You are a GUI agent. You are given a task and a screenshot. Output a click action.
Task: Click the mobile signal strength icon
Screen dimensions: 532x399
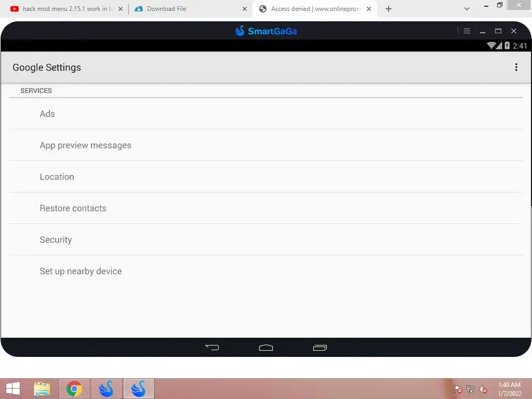coord(499,46)
